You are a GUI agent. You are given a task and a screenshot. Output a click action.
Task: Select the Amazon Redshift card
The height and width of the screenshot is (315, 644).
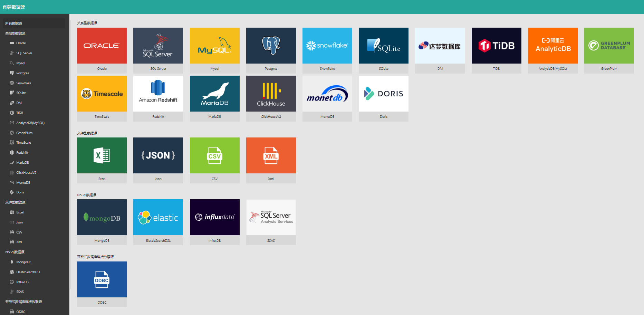(158, 98)
